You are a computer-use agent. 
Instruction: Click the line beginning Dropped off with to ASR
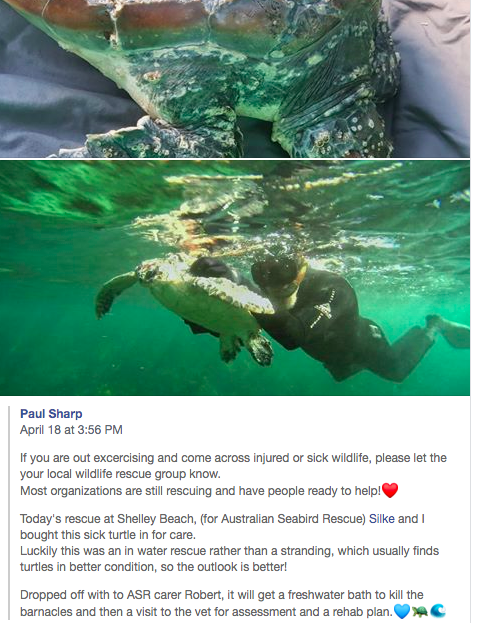click(x=222, y=595)
